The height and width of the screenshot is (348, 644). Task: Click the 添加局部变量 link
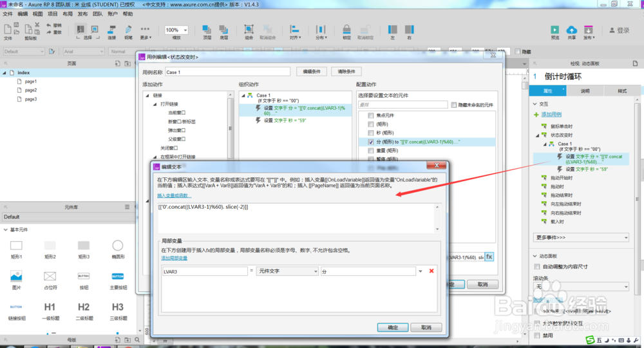174,258
